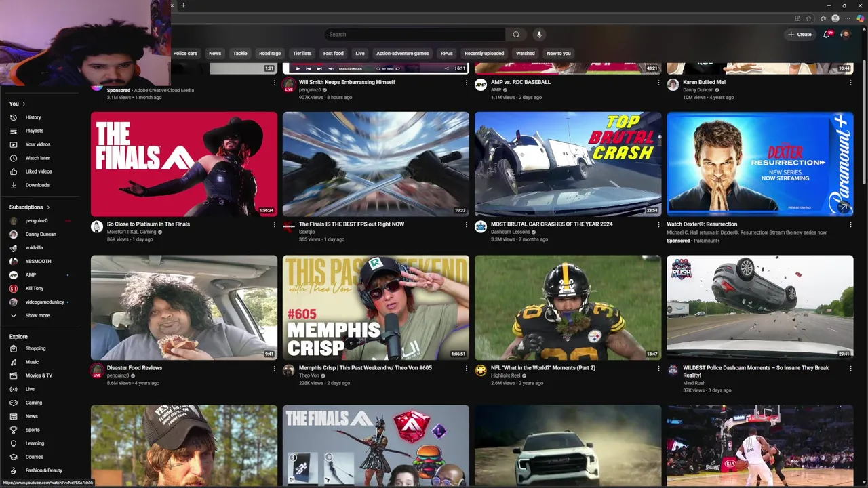Image resolution: width=868 pixels, height=488 pixels.
Task: Click the search magnifier button
Action: [x=516, y=35]
